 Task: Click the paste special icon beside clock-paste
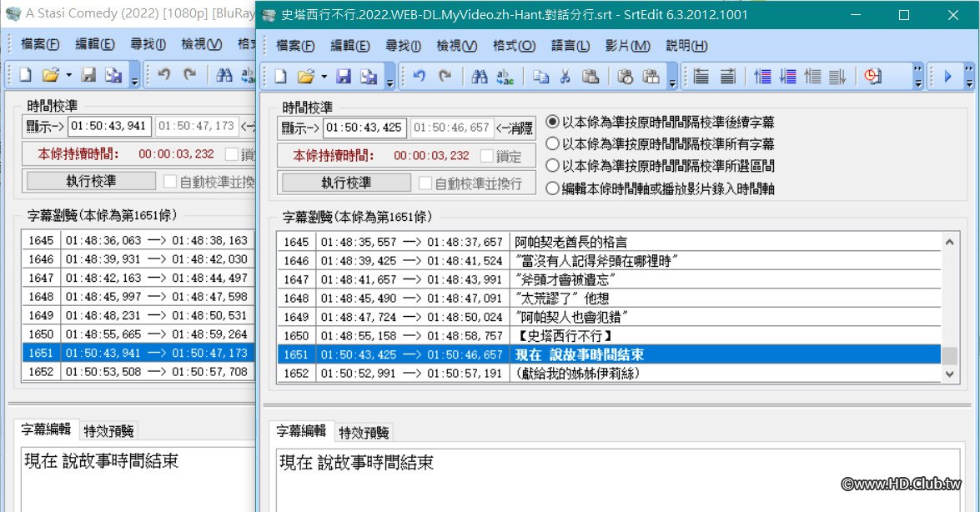pos(651,76)
